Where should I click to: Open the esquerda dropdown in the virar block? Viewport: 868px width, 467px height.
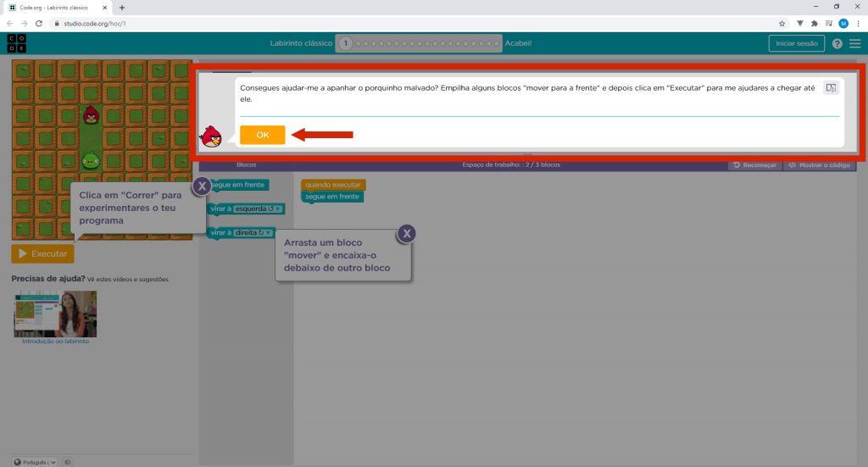pos(258,208)
